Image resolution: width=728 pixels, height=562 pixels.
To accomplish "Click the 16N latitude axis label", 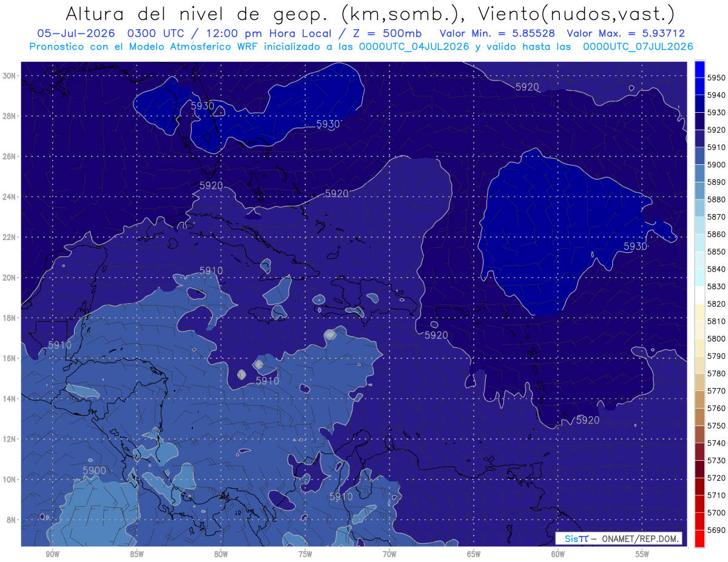I will (8, 358).
